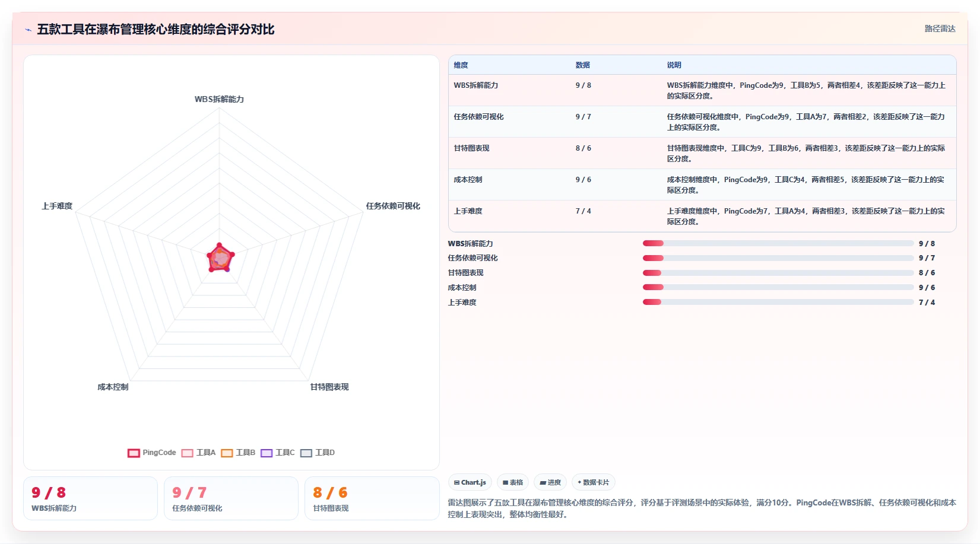Click the 数据卡片 tag chip
The image size is (980, 544).
click(x=593, y=482)
